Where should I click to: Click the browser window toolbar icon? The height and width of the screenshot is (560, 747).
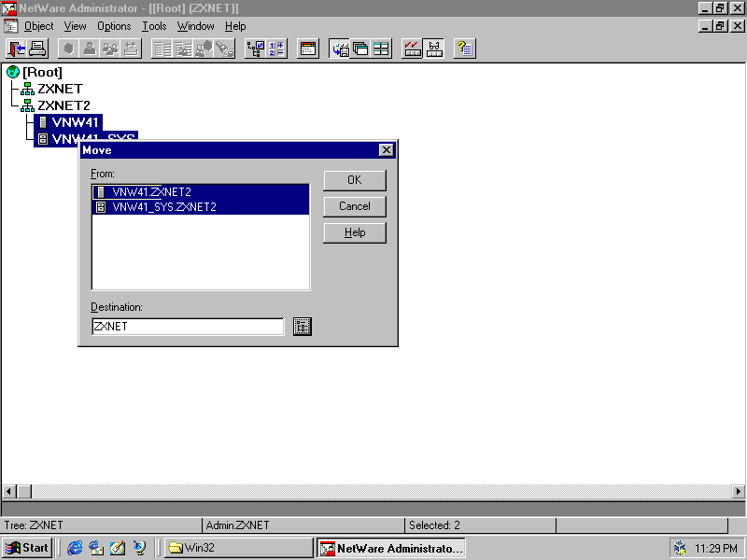coord(308,49)
